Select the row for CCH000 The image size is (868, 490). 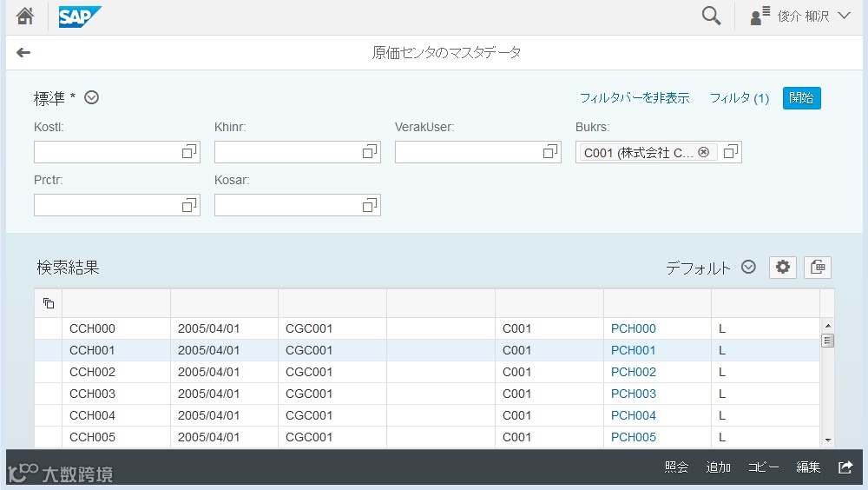pos(48,328)
